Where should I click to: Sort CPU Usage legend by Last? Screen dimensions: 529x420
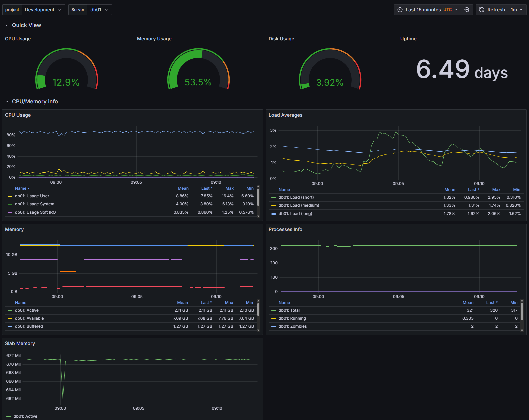pos(207,188)
